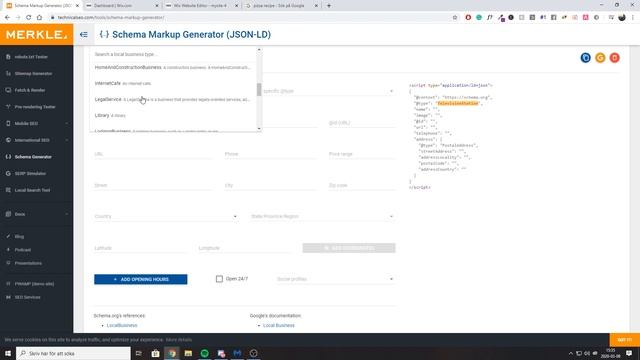Collapse the sidebar with the hamburger arrow icon
Image resolution: width=640 pixels, height=360 pixels.
(84, 35)
